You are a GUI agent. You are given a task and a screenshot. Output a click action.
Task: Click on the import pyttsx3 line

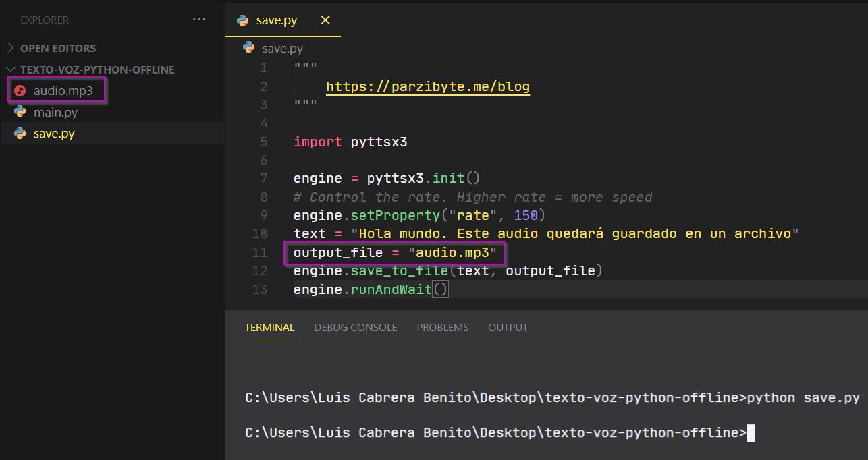pos(350,142)
